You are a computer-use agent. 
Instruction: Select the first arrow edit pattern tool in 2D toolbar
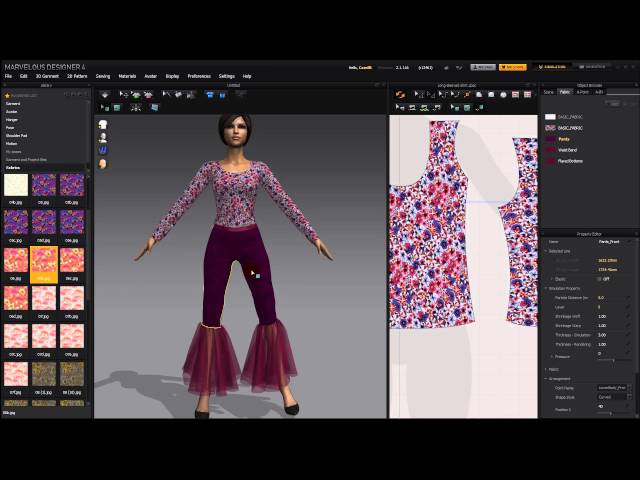[418, 95]
